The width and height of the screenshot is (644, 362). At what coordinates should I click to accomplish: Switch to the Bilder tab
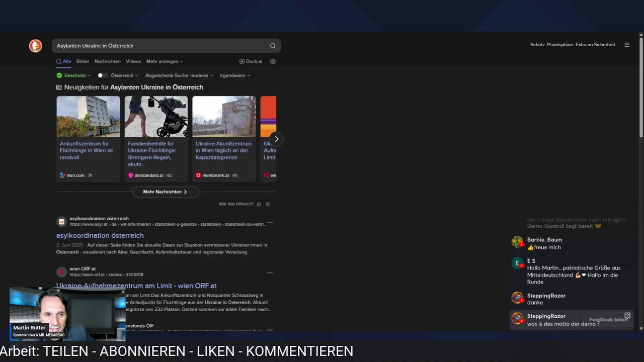[x=83, y=61]
